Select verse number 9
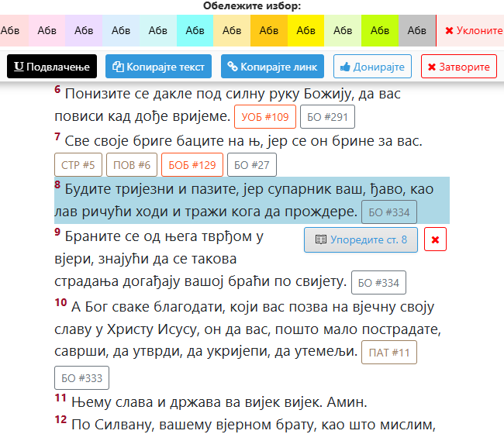The width and height of the screenshot is (504, 434). coord(57,232)
